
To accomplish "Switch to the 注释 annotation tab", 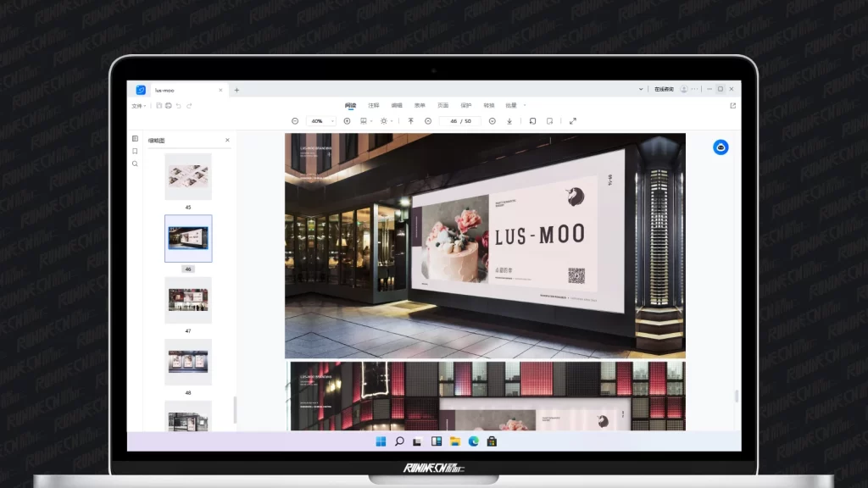I will coord(374,106).
